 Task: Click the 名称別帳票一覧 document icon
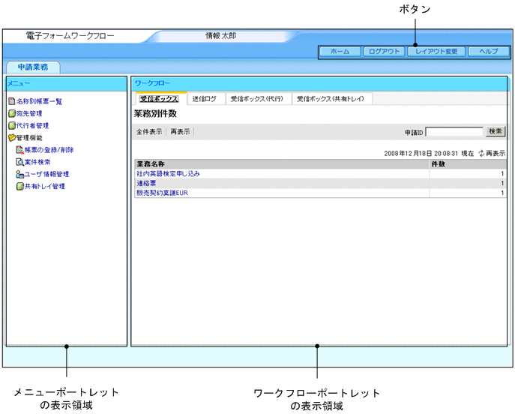[11, 101]
